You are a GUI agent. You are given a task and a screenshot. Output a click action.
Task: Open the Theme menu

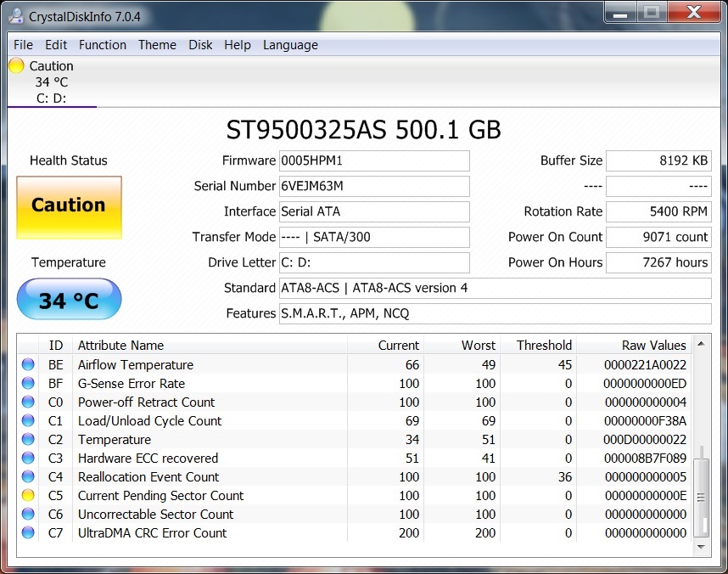tap(157, 45)
